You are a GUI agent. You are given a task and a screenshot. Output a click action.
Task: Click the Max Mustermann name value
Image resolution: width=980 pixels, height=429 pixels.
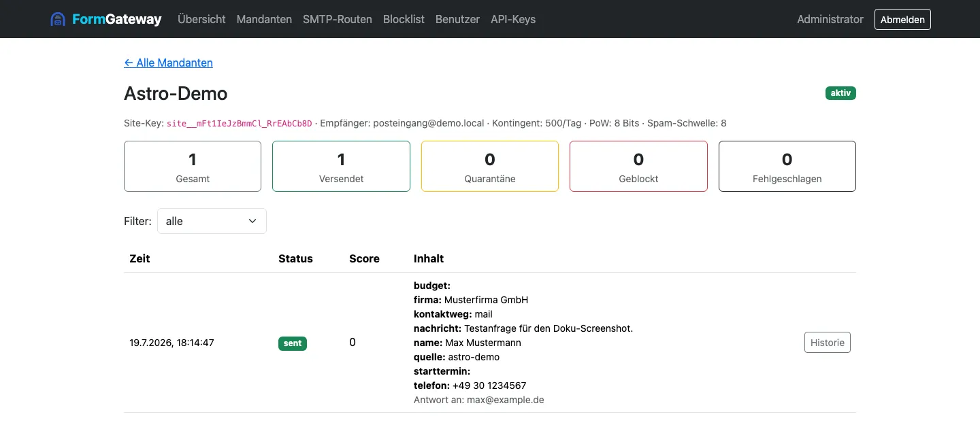click(483, 343)
